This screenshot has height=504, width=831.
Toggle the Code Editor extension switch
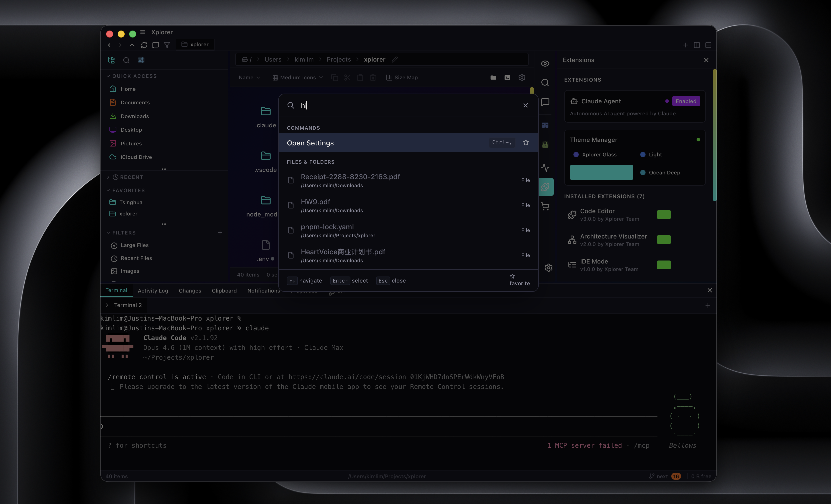click(x=663, y=214)
